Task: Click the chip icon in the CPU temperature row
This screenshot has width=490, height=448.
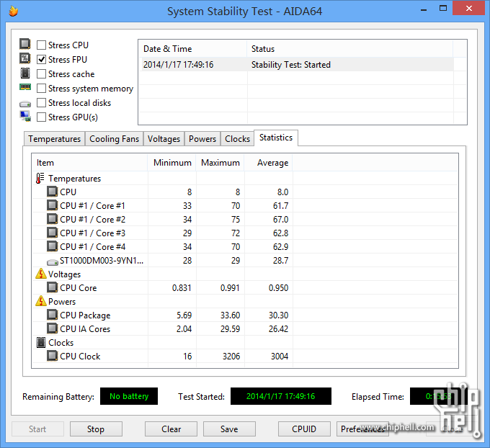Action: pos(52,192)
